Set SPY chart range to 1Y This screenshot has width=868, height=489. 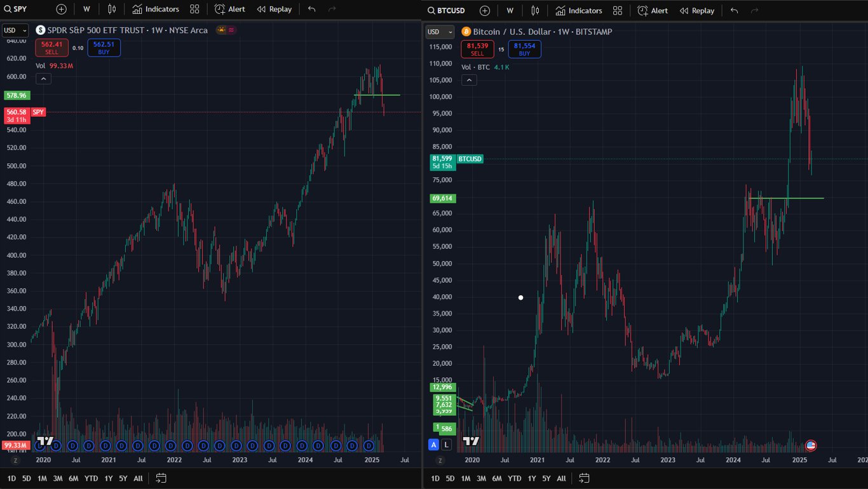point(109,478)
